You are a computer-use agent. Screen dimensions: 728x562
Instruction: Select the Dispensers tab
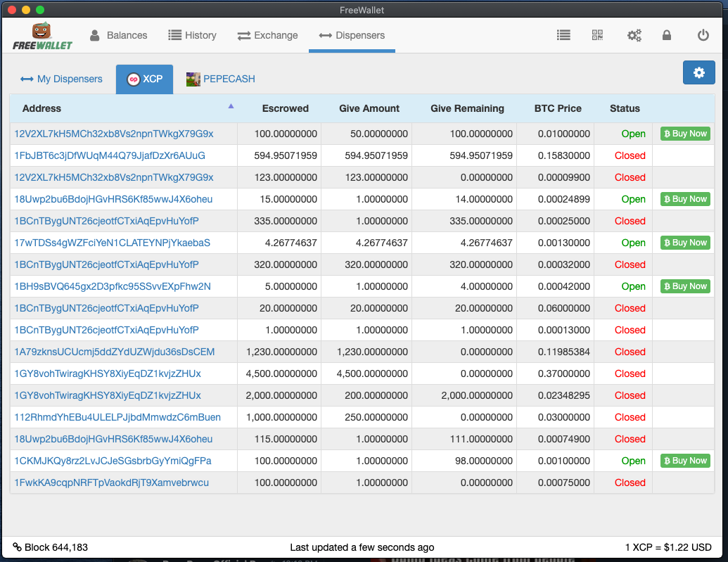point(352,35)
